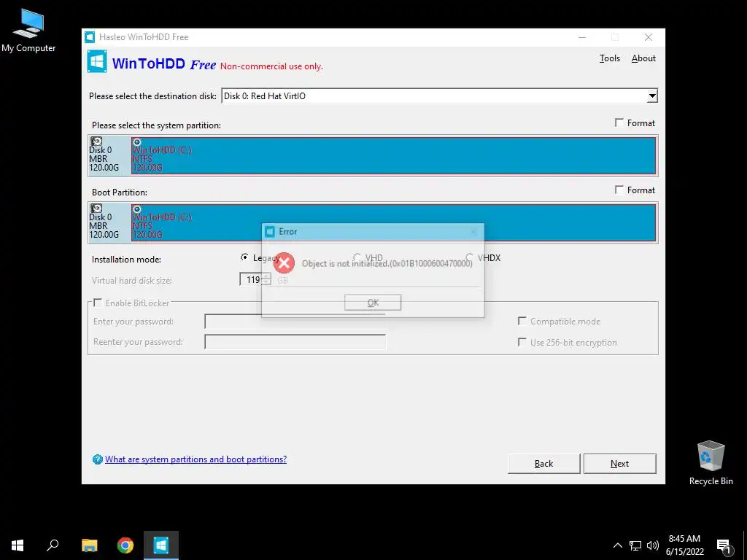
Task: Click the Next button
Action: 619,463
